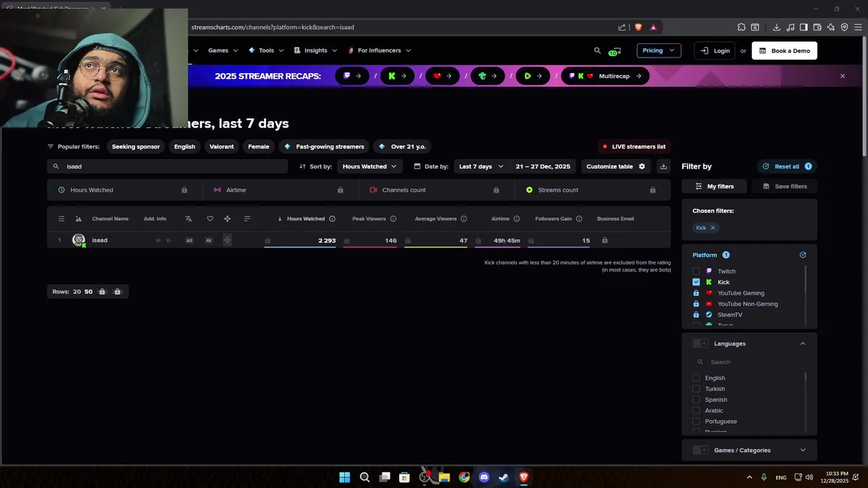The height and width of the screenshot is (488, 868).
Task: Click the Airtime column info icon
Action: pyautogui.click(x=517, y=219)
